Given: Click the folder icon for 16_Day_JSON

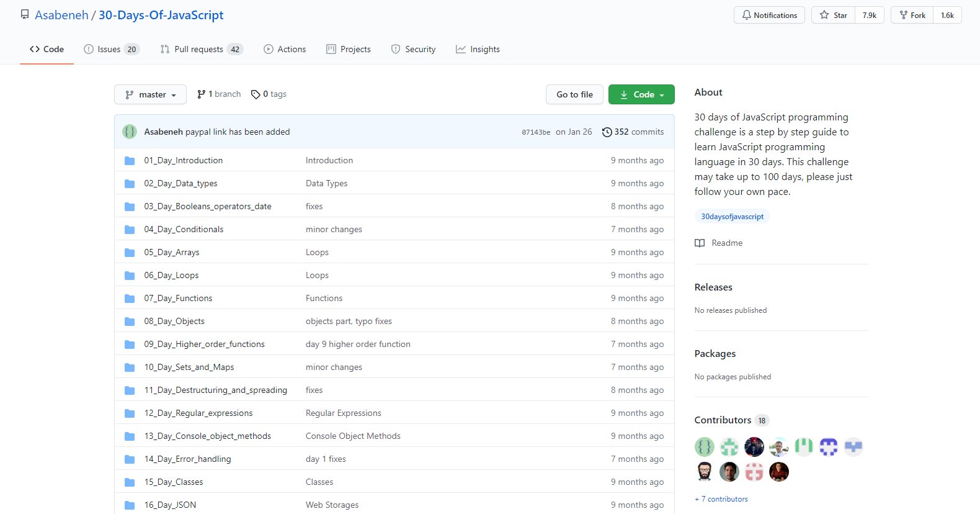Looking at the screenshot, I should pyautogui.click(x=130, y=505).
